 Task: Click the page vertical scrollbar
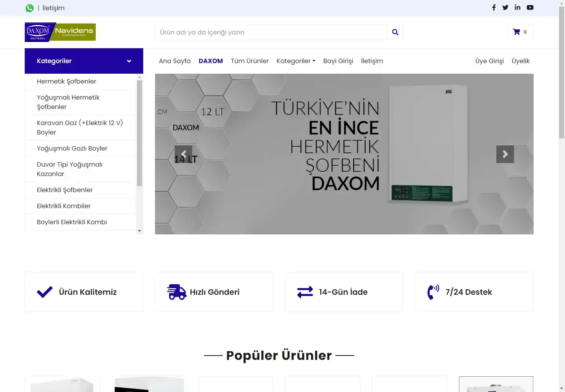point(561,73)
